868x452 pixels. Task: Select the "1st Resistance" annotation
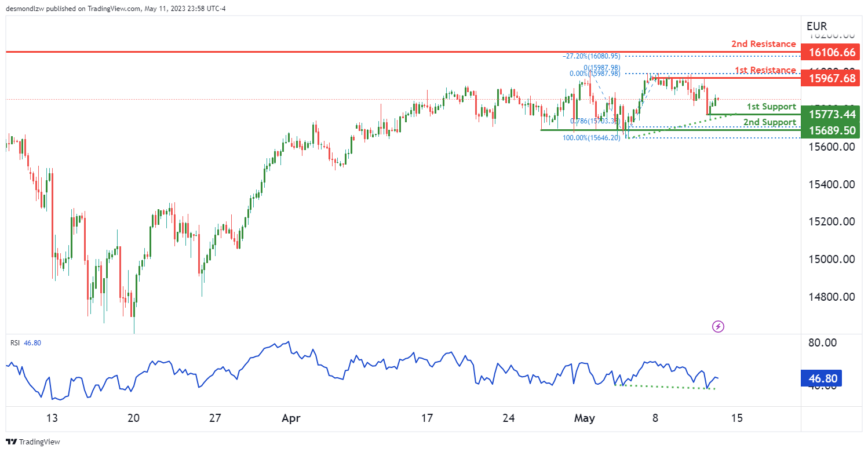pos(765,71)
